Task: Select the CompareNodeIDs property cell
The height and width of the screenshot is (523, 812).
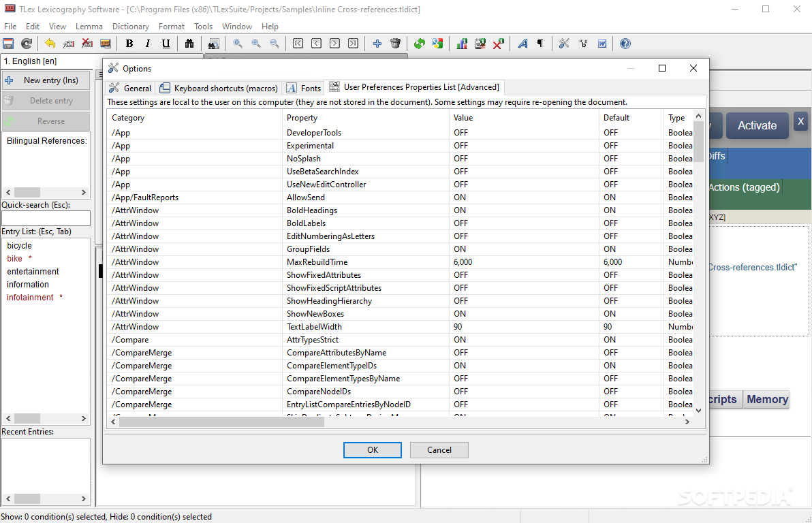Action: pyautogui.click(x=366, y=392)
